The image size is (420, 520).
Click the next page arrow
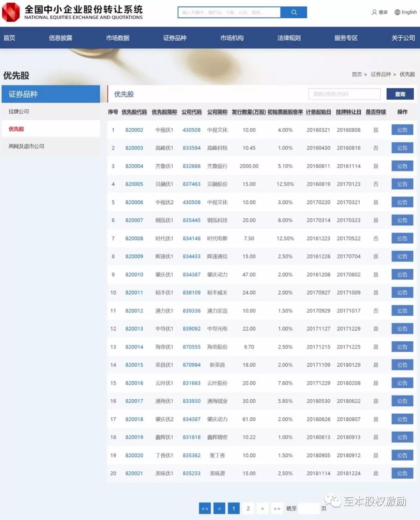262,508
